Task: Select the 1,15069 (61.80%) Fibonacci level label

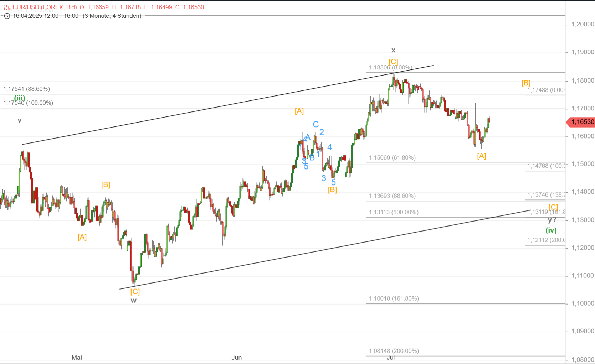Action: [392, 158]
